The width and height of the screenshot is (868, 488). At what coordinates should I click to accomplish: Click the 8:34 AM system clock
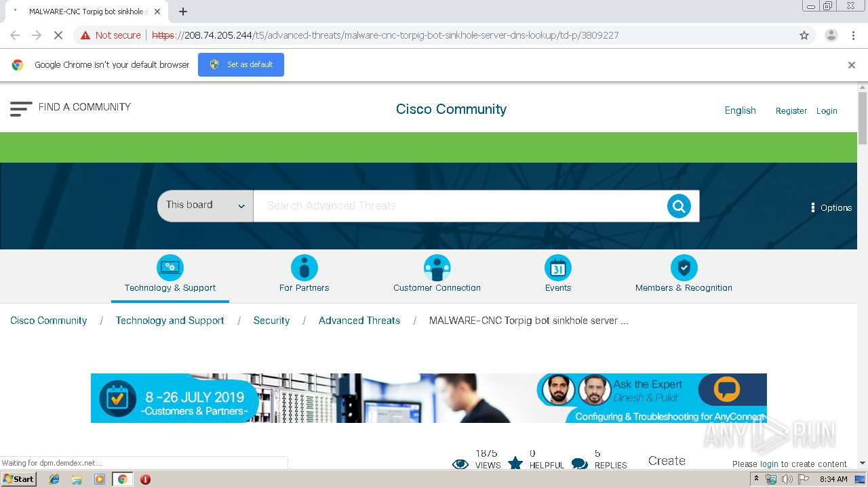click(x=833, y=479)
